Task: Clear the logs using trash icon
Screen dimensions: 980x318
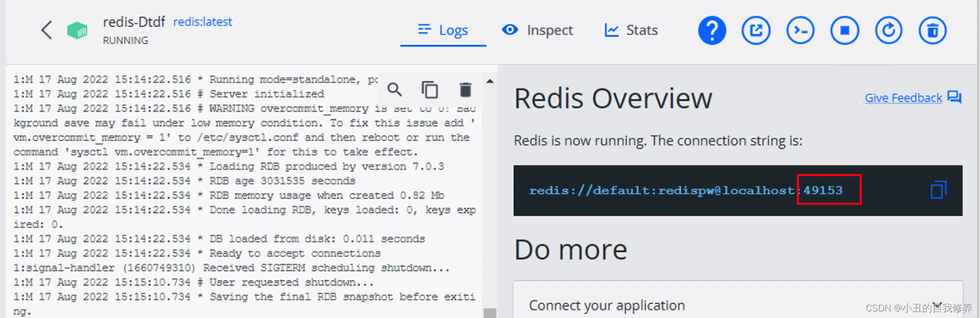Action: pyautogui.click(x=465, y=90)
